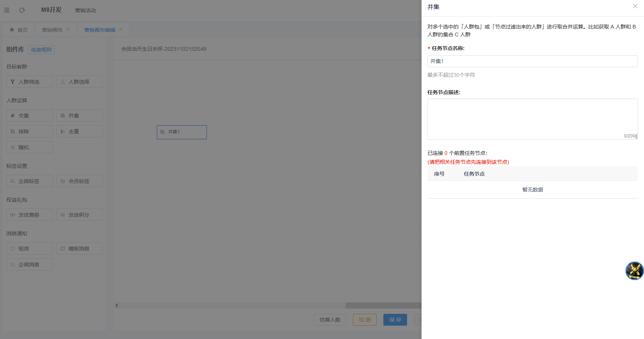Click the sidebar collapse menu icon

coord(7,10)
